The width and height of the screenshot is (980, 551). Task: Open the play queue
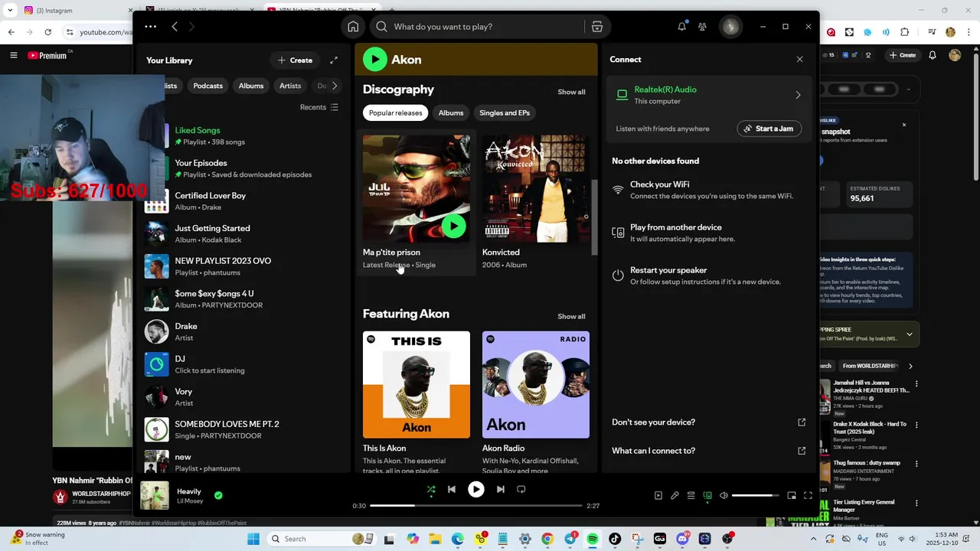pyautogui.click(x=691, y=495)
